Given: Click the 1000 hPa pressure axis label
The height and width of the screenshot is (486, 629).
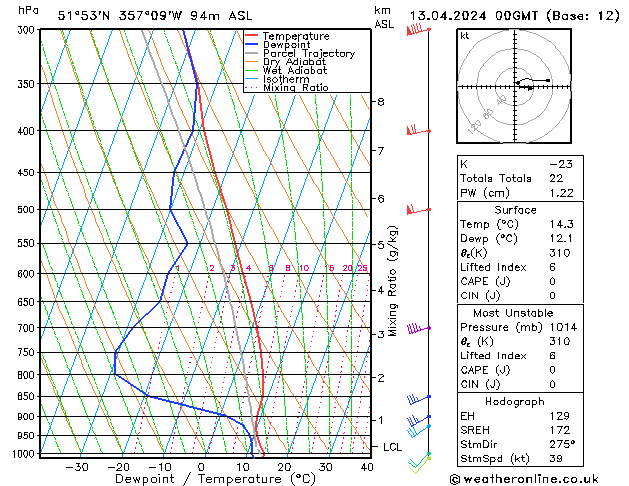Looking at the screenshot, I should click(x=26, y=454).
